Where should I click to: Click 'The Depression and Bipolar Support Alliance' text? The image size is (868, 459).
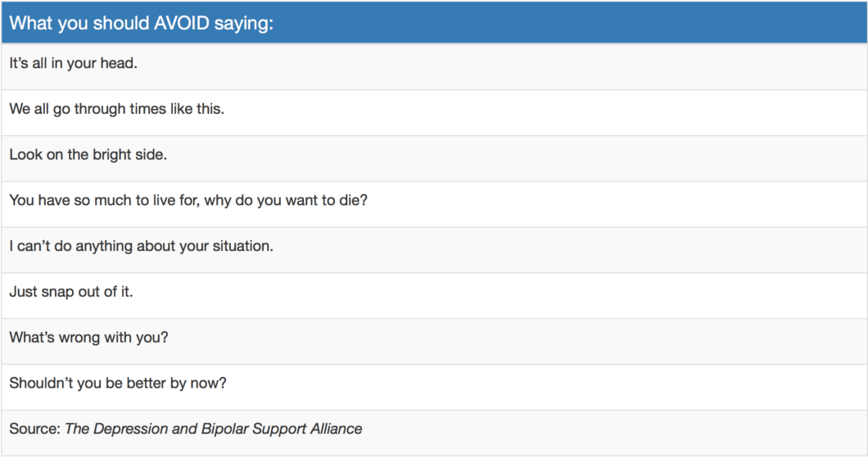213,429
